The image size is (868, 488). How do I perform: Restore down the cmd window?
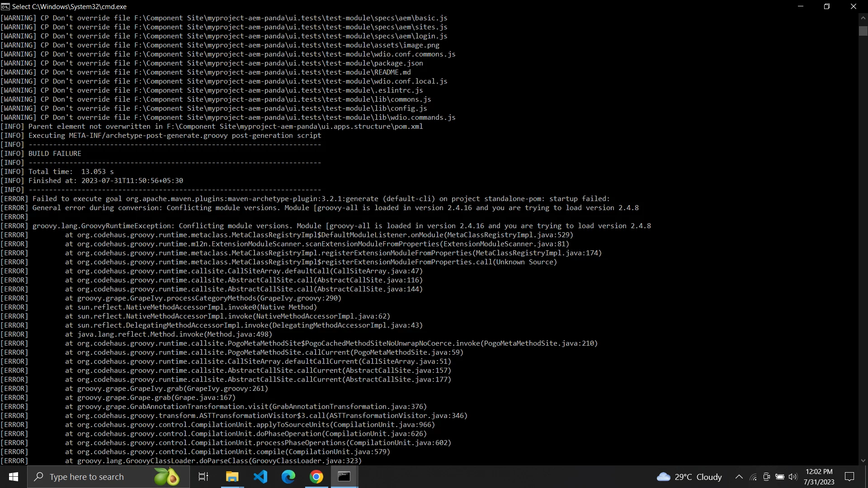click(827, 6)
